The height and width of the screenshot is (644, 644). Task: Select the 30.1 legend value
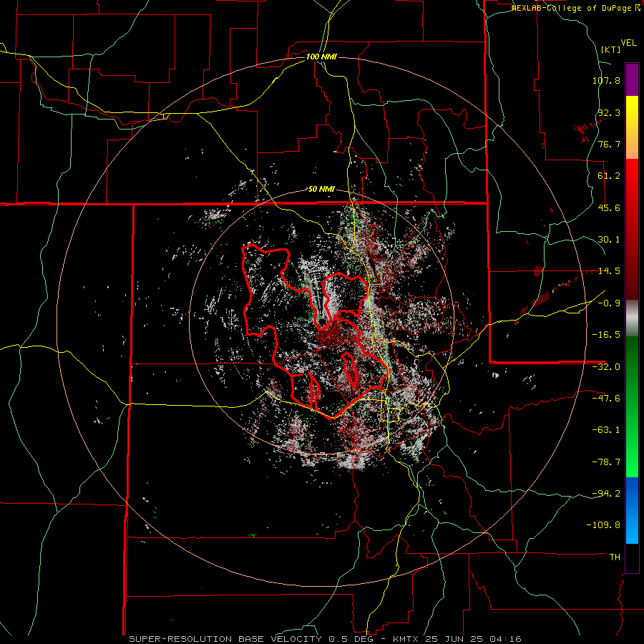pos(609,240)
